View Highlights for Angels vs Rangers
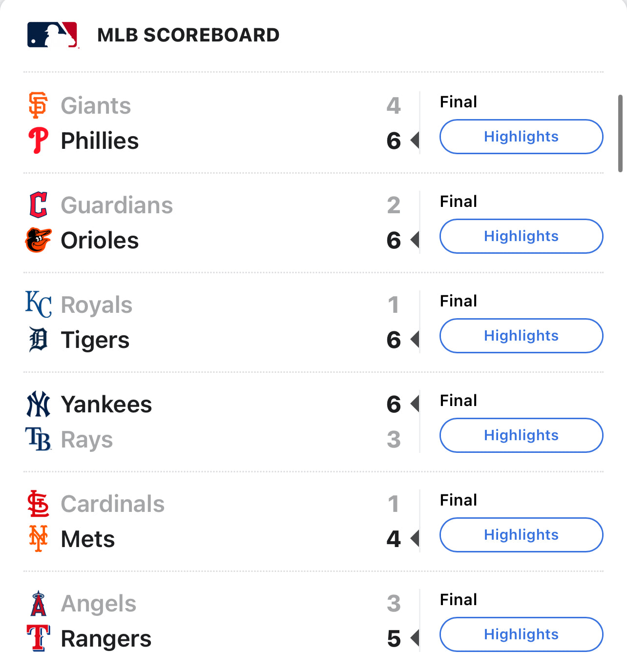Screen dimensions: 627x672 pos(521,634)
